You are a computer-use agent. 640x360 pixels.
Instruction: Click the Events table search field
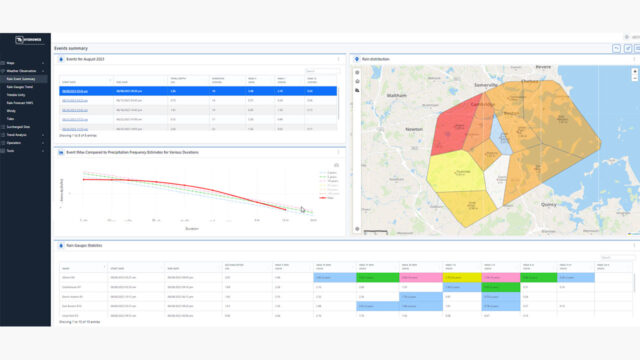tap(322, 71)
